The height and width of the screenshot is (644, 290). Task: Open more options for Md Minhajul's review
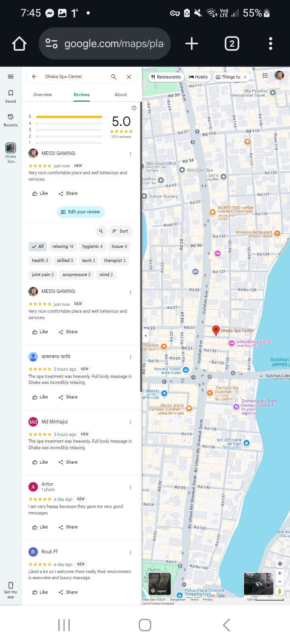130,422
